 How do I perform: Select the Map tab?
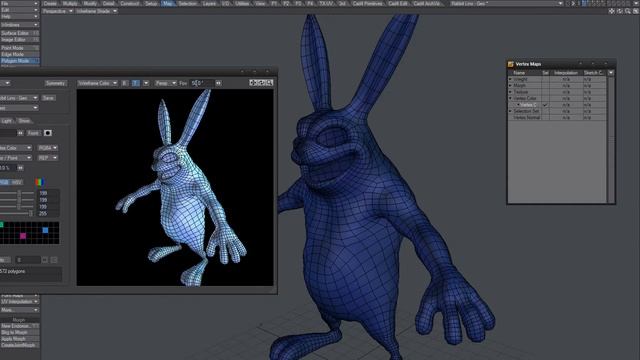point(168,3)
